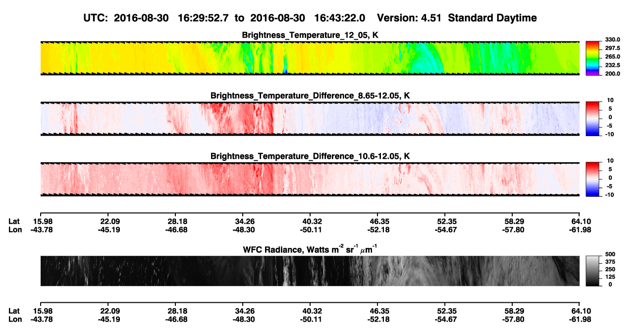Click the 'UTC:' label in the header

pyautogui.click(x=96, y=18)
